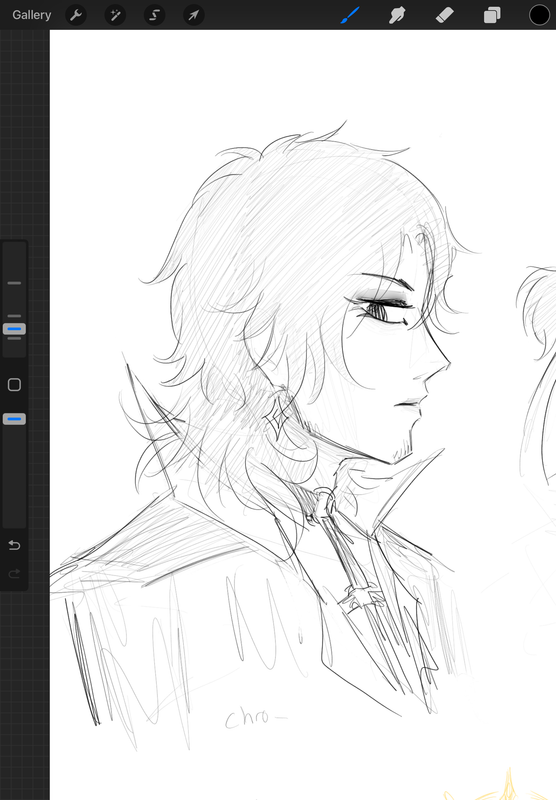
Task: Activate the Selection tool
Action: pos(155,15)
